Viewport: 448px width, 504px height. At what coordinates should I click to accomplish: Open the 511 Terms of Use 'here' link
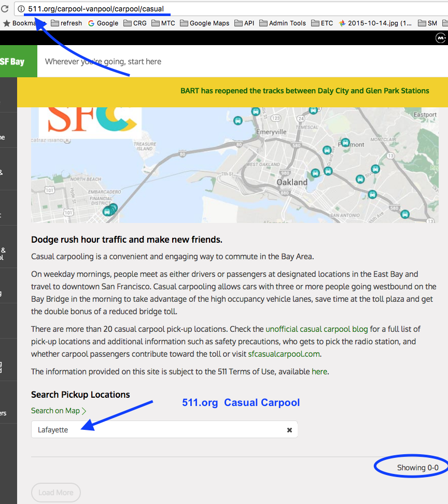[x=319, y=372]
